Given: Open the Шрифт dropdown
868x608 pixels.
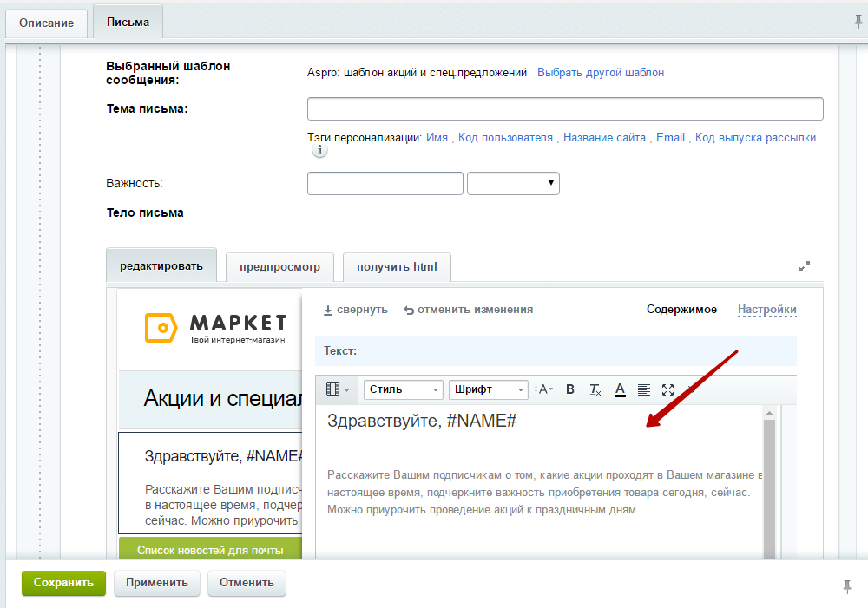Looking at the screenshot, I should pos(488,389).
